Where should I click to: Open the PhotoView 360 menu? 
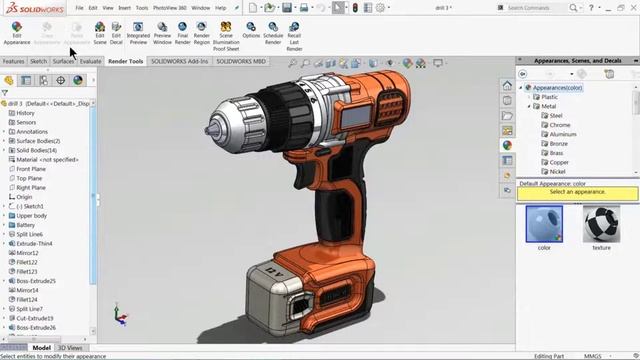170,8
